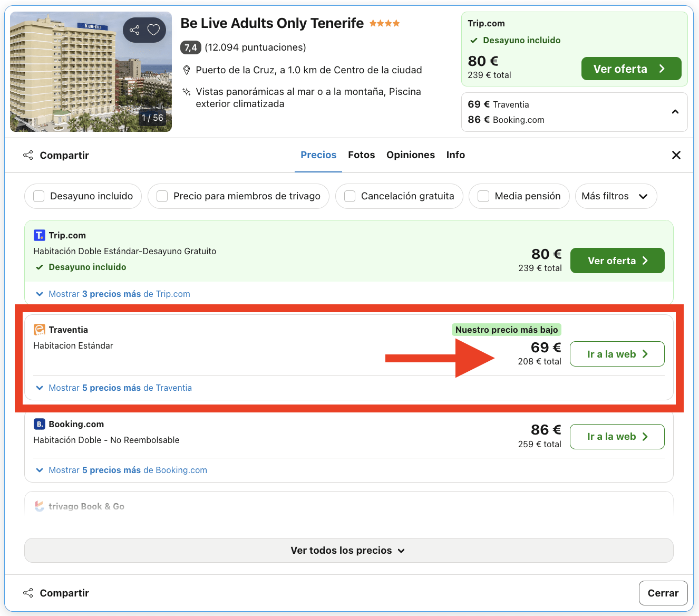Click the heart icon to save the hotel
The image size is (699, 616).
pyautogui.click(x=153, y=30)
